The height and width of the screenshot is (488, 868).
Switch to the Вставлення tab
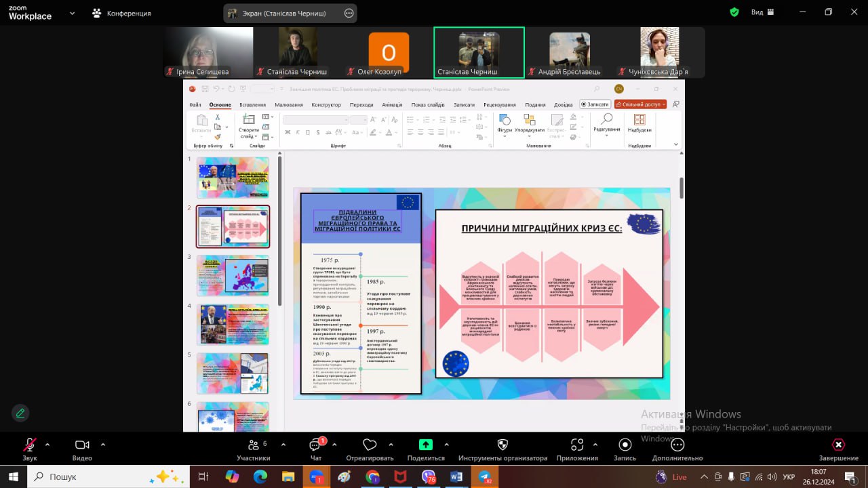click(x=252, y=105)
